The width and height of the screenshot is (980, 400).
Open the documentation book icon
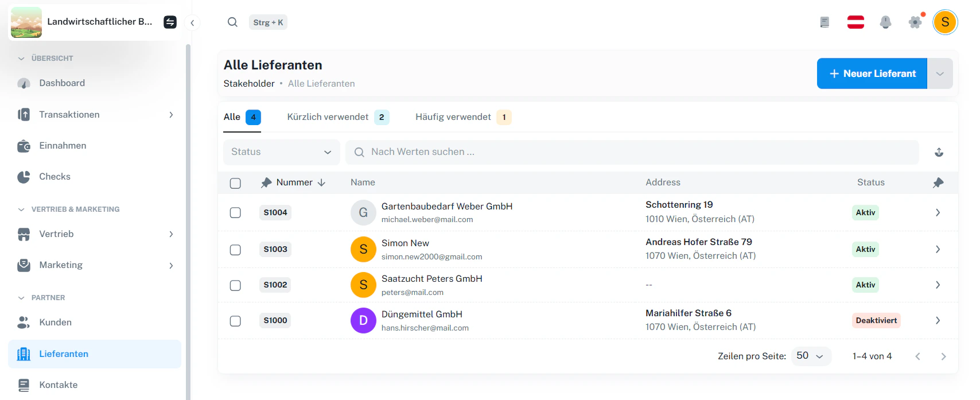(825, 22)
